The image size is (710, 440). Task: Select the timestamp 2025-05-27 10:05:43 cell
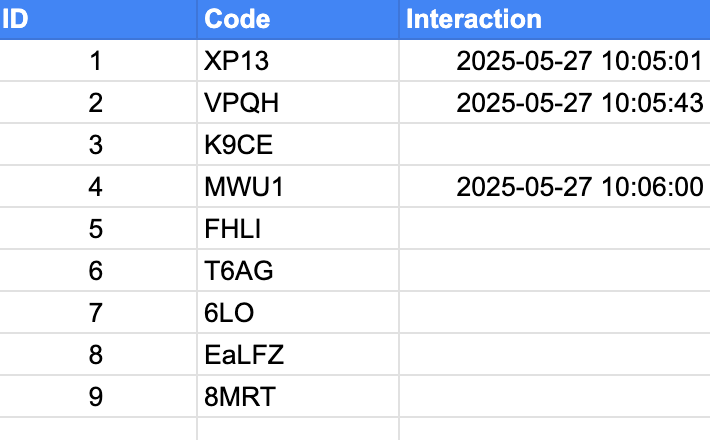tap(555, 102)
